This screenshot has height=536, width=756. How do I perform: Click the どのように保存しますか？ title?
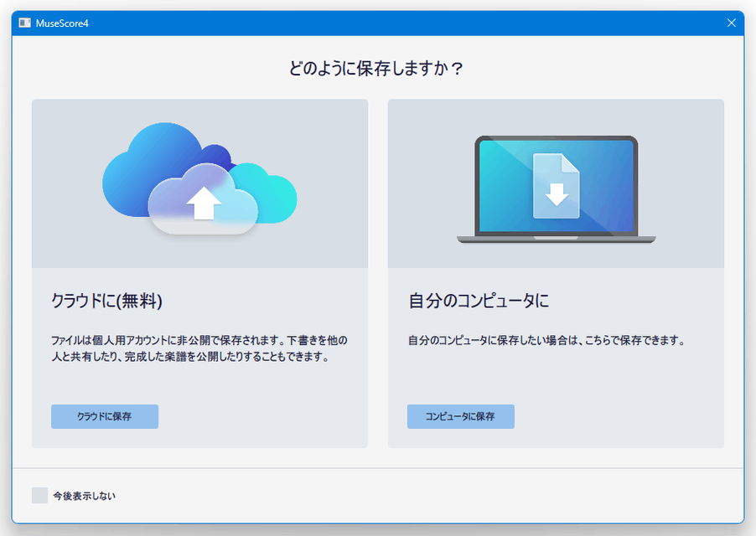376,68
